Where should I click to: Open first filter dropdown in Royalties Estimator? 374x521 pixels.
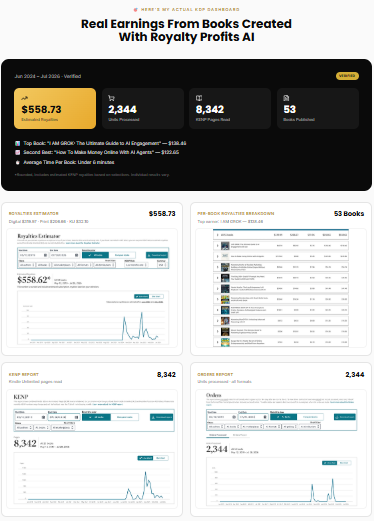point(27,265)
